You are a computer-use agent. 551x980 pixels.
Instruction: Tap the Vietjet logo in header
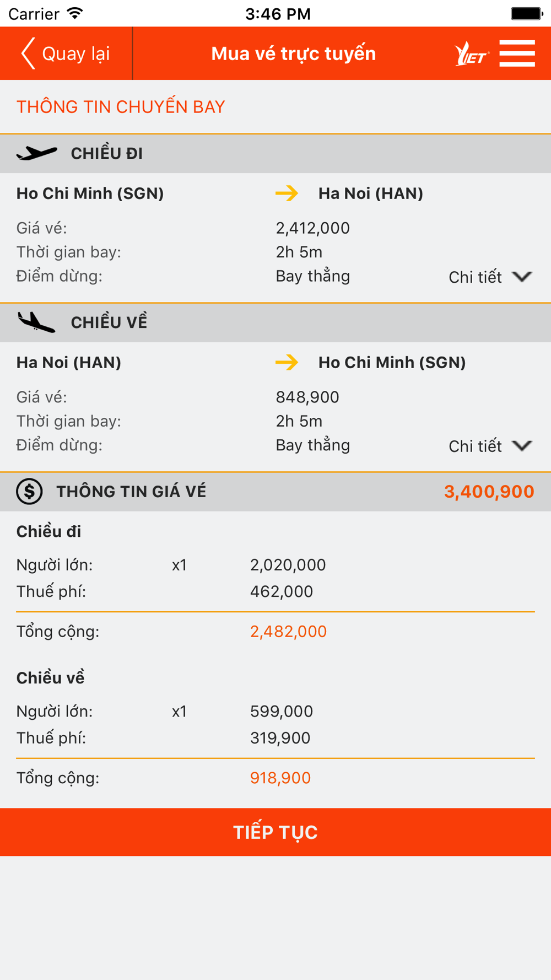point(472,54)
